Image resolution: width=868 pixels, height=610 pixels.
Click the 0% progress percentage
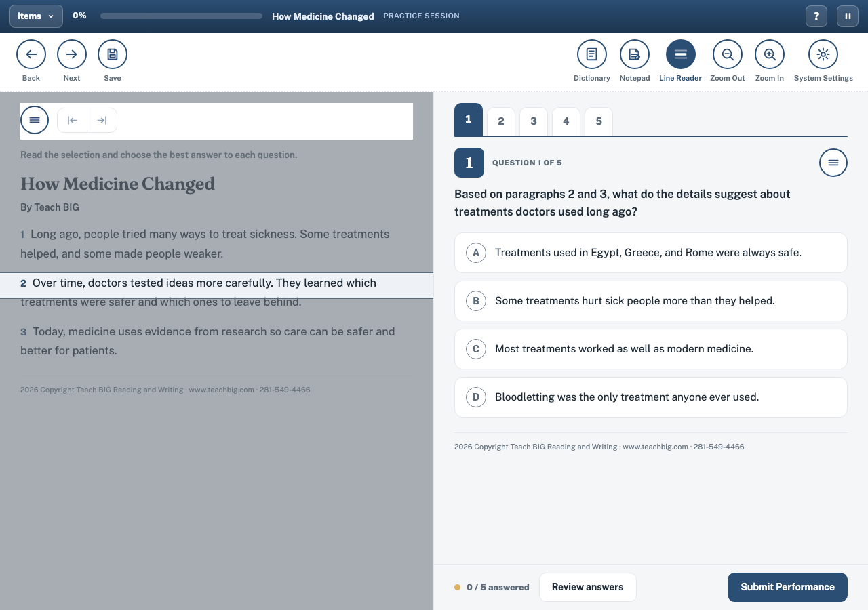tap(79, 16)
